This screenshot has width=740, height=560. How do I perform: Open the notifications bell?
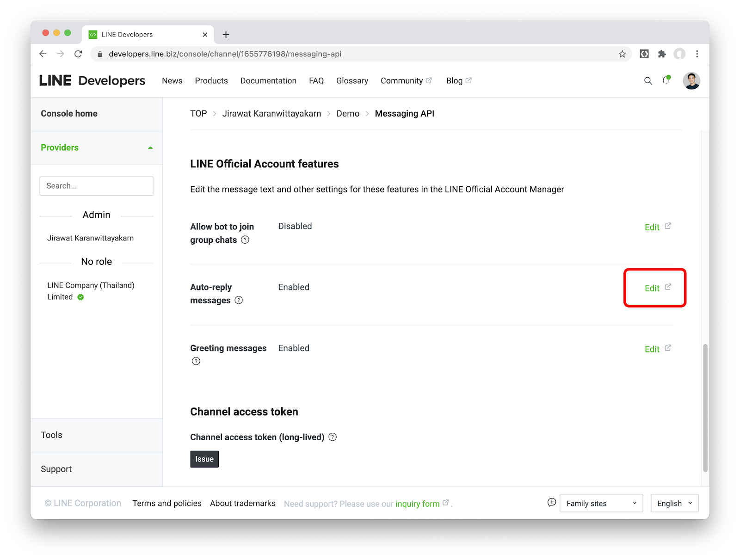coord(666,80)
